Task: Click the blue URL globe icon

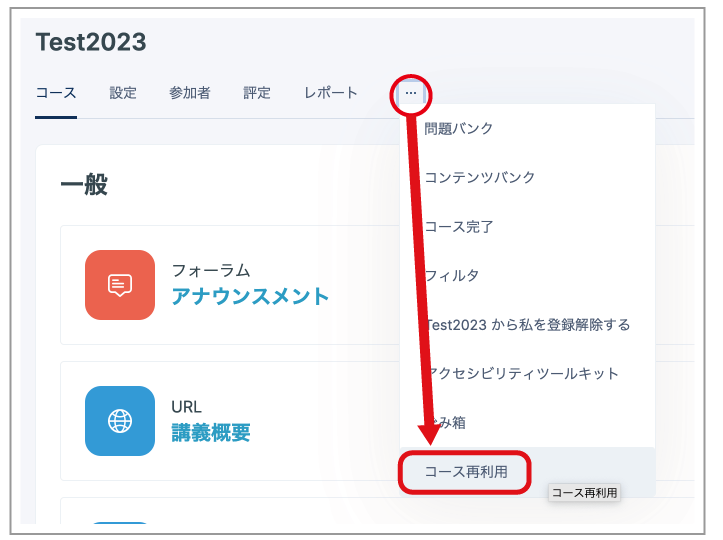Action: pos(120,421)
